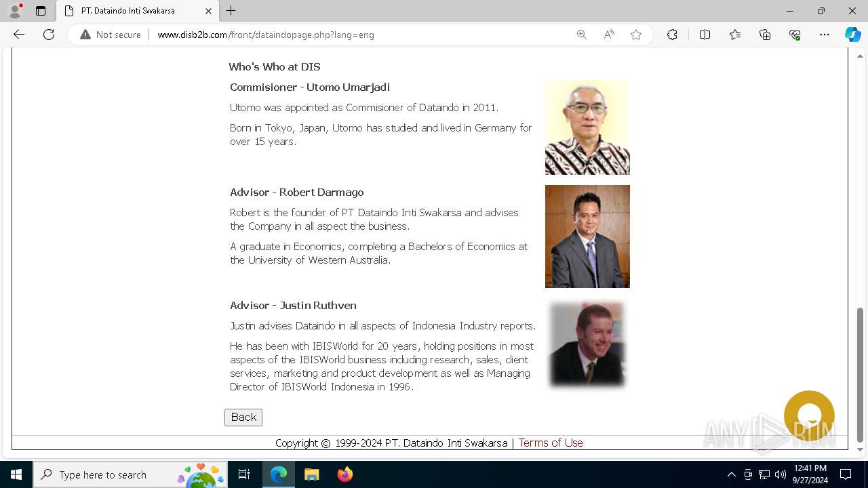
Task: Click Justin Ruthven's portrait photo
Action: coord(587,345)
